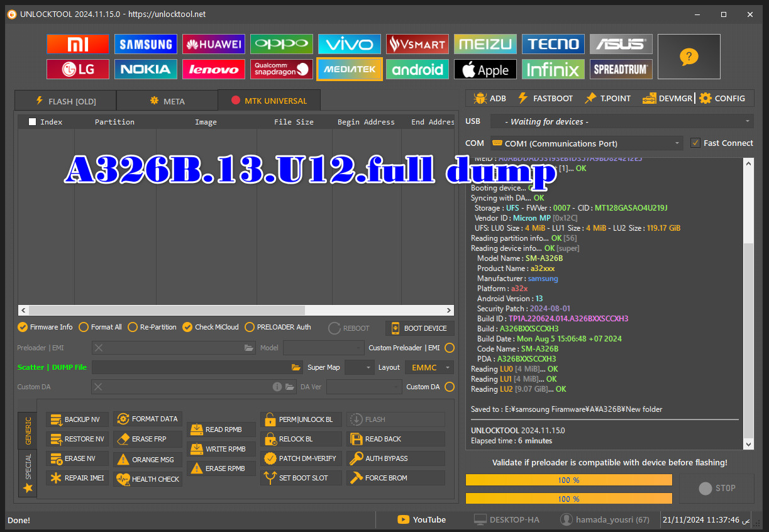This screenshot has width=769, height=532.
Task: Choose the Nokia brand icon
Action: pos(146,69)
